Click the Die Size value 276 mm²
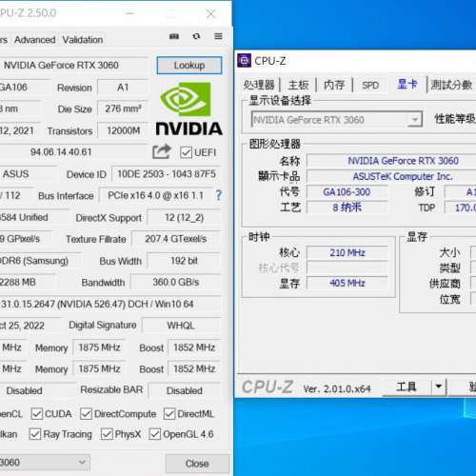The width and height of the screenshot is (476, 476). [123, 109]
